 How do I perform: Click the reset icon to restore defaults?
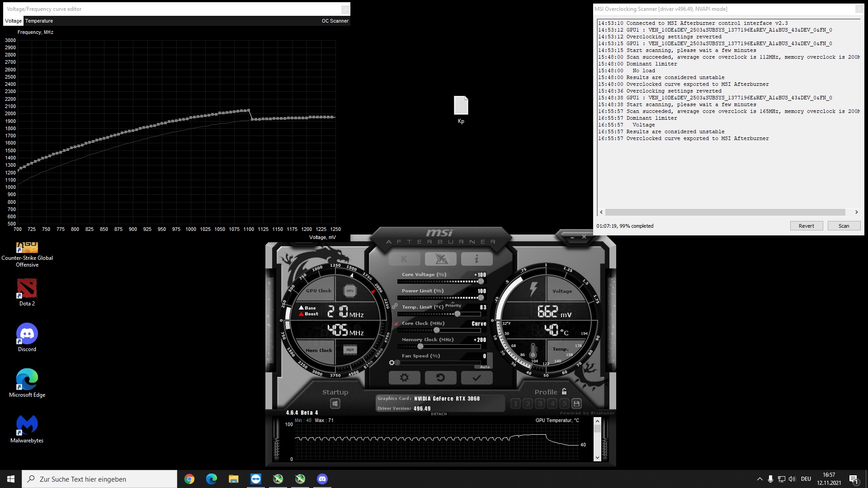441,377
